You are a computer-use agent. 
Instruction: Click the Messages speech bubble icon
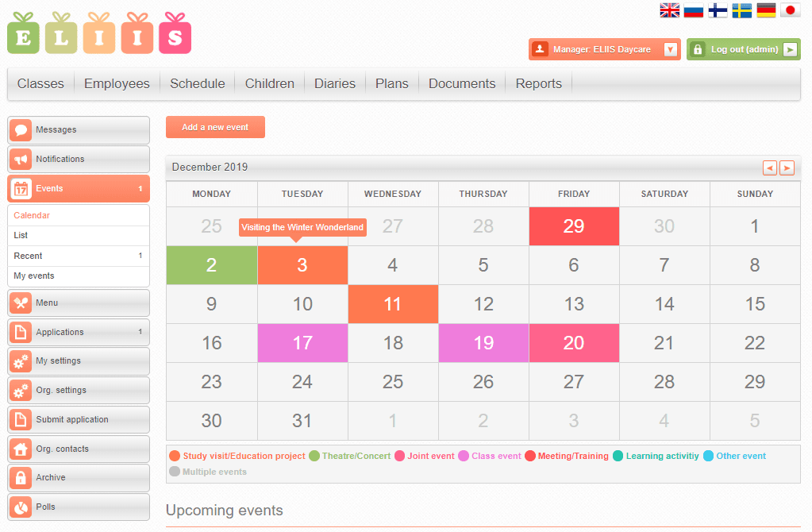(x=21, y=130)
